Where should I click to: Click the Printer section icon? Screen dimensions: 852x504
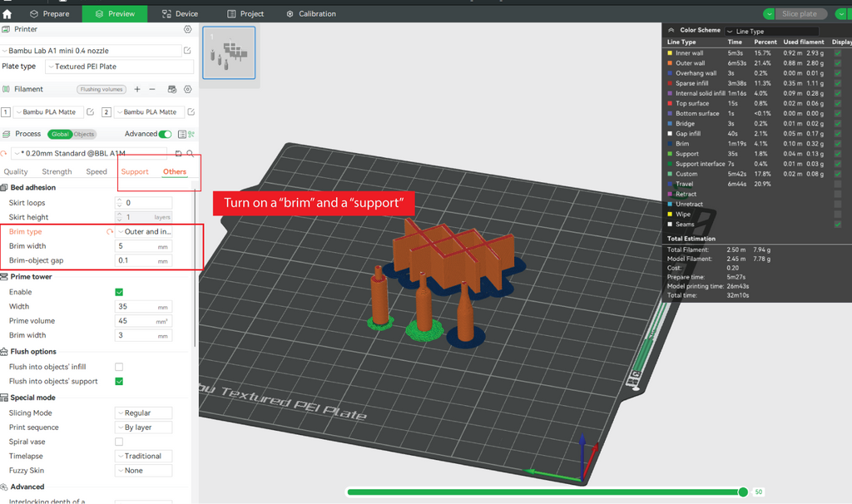(x=6, y=29)
